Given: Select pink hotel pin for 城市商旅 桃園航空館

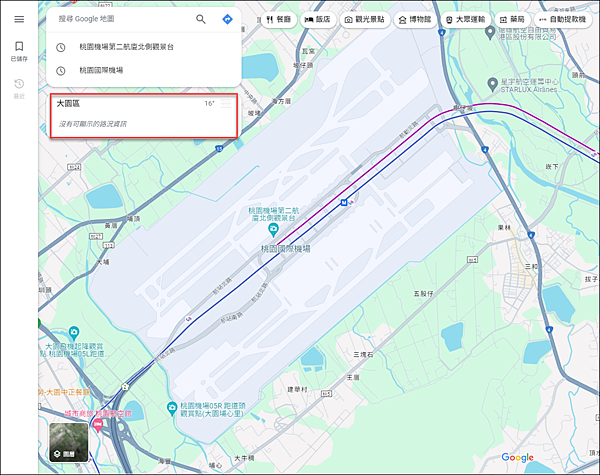Looking at the screenshot, I should click(x=98, y=424).
